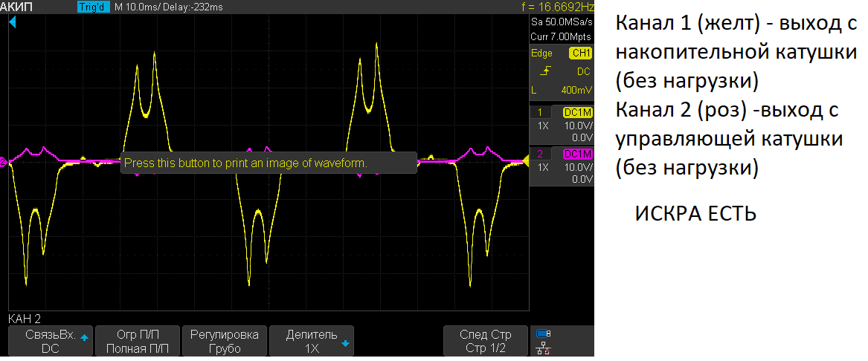Click the yellow DC1M channel 1 badge
868x361 pixels.
tap(577, 112)
